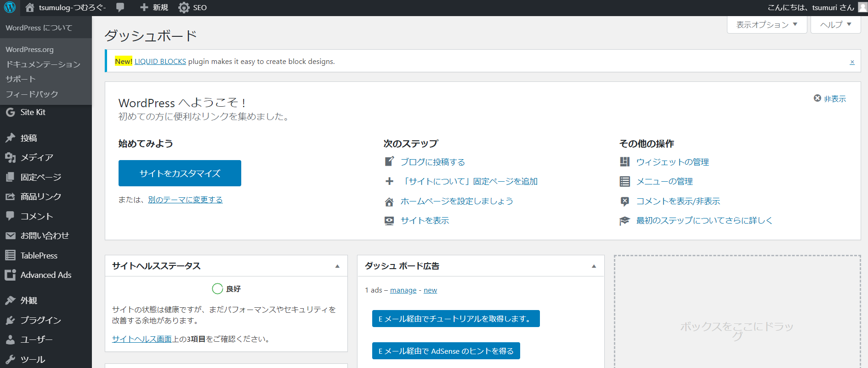The image size is (868, 368).
Task: Click the 固定ページ pages icon
Action: coord(10,177)
